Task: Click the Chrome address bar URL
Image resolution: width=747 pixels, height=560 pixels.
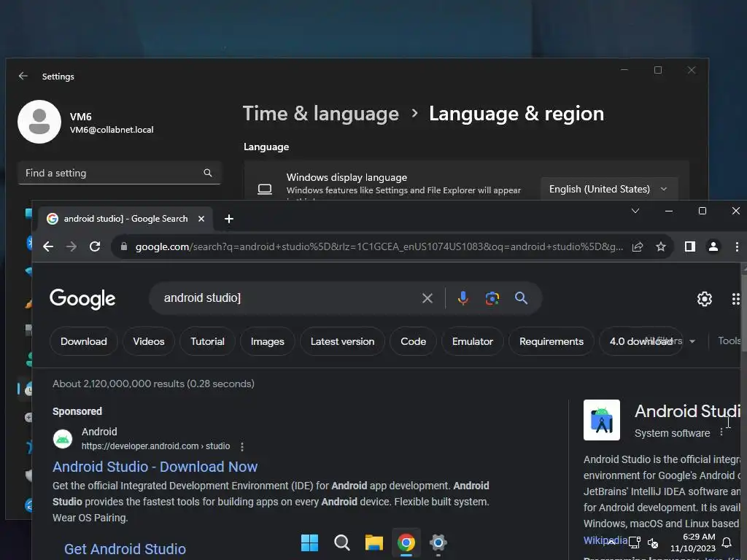Action: click(379, 246)
